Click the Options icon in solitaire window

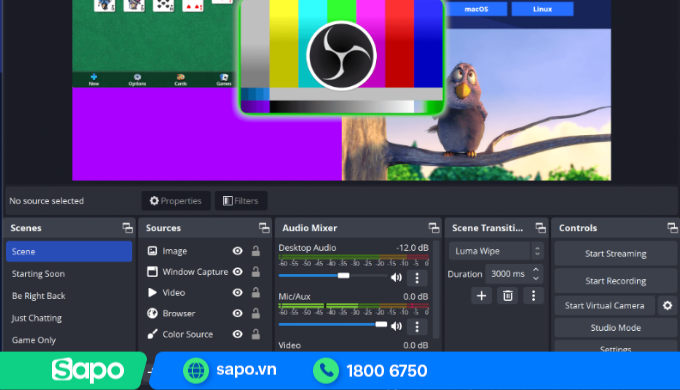(137, 79)
